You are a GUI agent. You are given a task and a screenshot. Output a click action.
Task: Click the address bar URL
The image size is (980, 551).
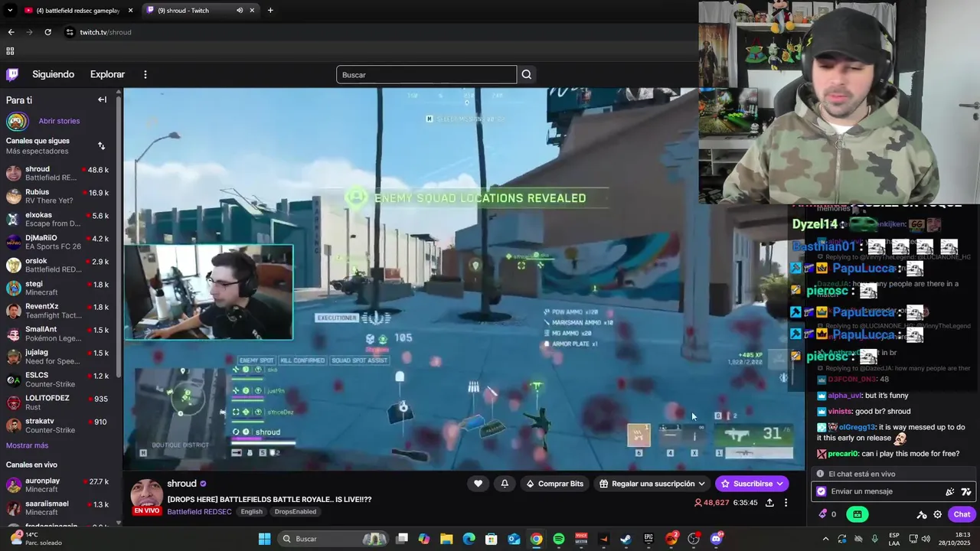click(x=106, y=32)
